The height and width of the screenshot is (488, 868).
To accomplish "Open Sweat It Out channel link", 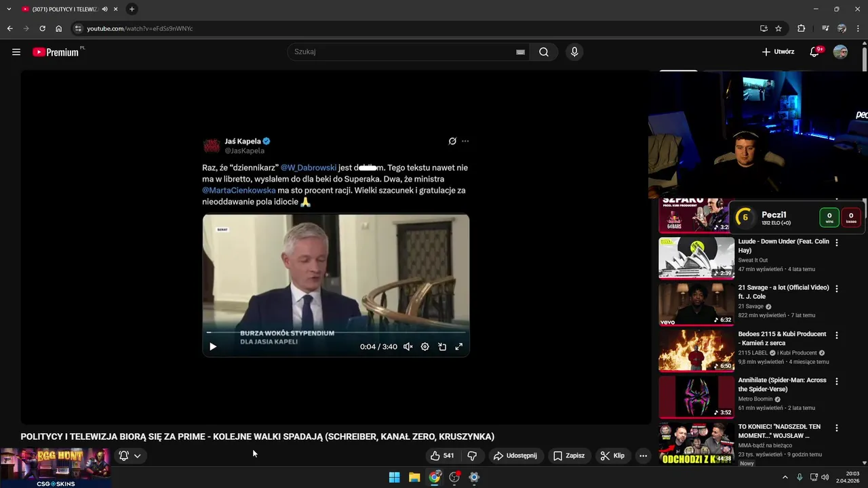I will click(x=753, y=260).
